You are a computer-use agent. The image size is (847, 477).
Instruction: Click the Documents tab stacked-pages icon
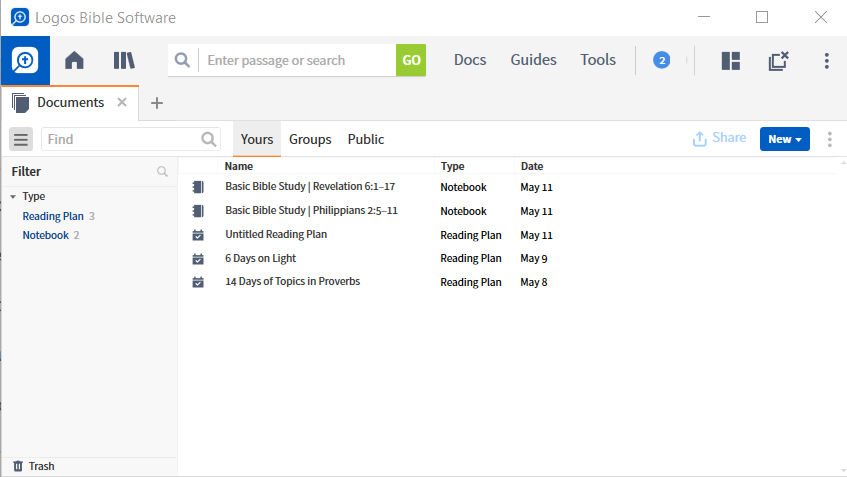coord(20,103)
